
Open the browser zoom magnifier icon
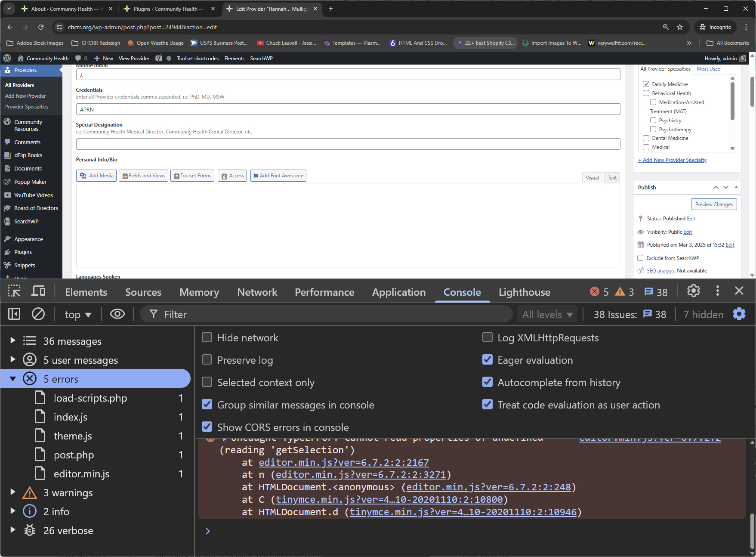point(666,27)
